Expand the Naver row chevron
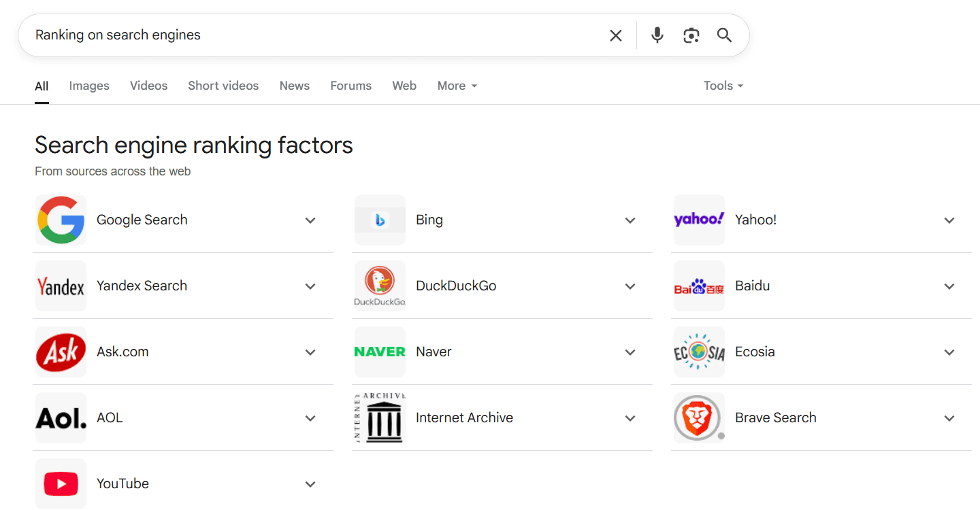Viewport: 980px width, 510px height. (x=630, y=352)
